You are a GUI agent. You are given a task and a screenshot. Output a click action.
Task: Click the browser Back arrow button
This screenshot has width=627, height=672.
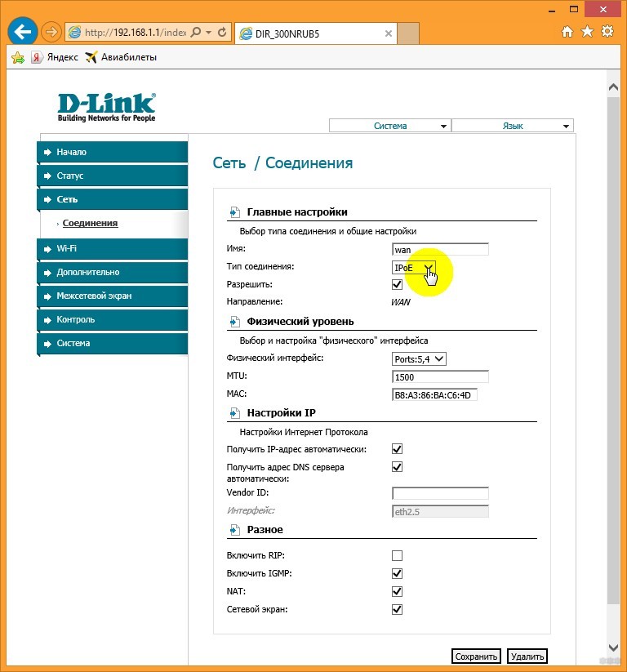point(22,31)
